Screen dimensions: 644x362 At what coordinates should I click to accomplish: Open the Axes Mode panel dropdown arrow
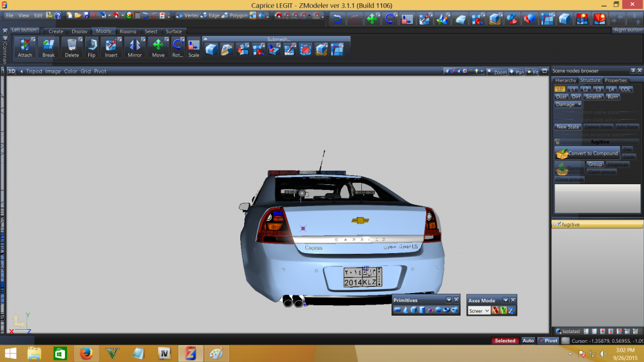506,300
